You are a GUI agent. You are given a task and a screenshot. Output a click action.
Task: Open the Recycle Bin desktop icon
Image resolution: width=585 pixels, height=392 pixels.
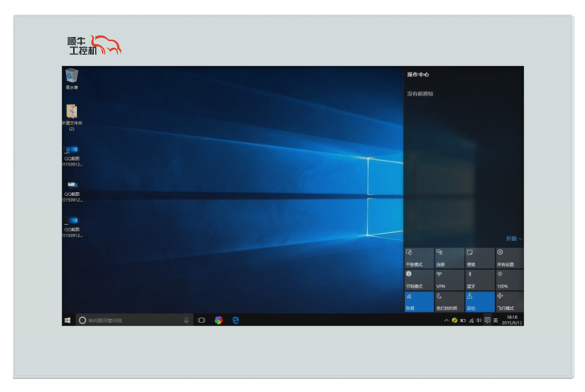point(72,79)
